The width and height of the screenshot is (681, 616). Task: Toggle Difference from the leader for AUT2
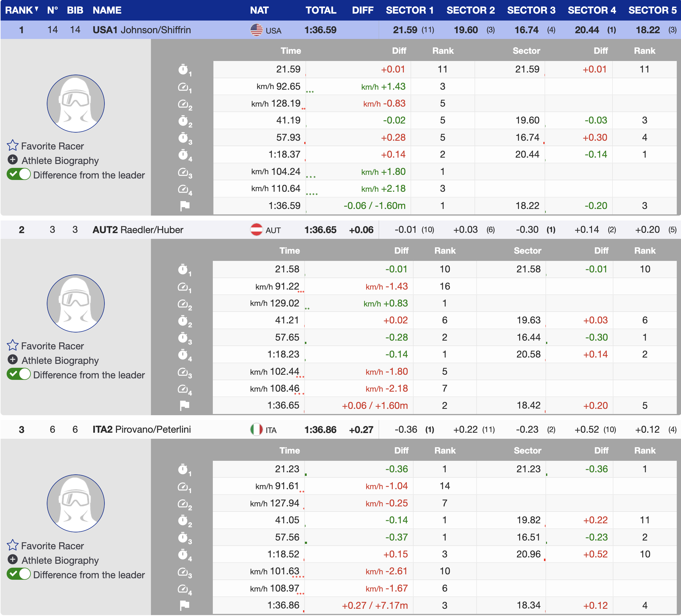pos(19,374)
